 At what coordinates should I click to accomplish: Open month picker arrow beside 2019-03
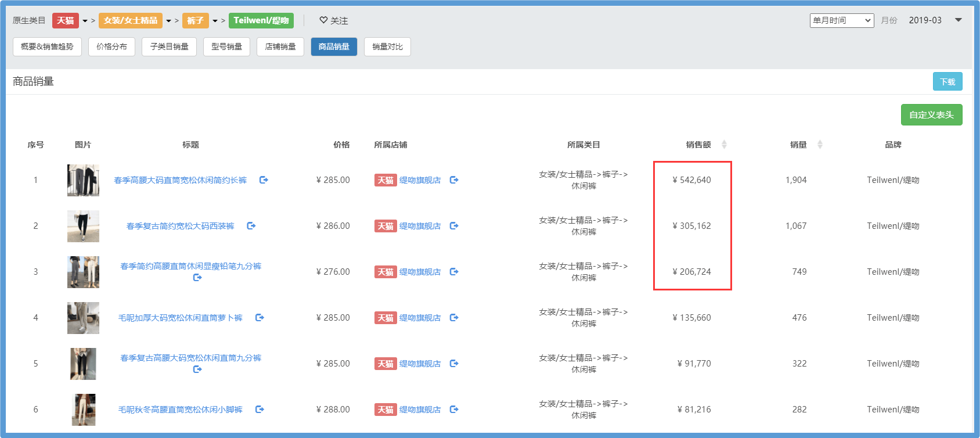[x=959, y=20]
